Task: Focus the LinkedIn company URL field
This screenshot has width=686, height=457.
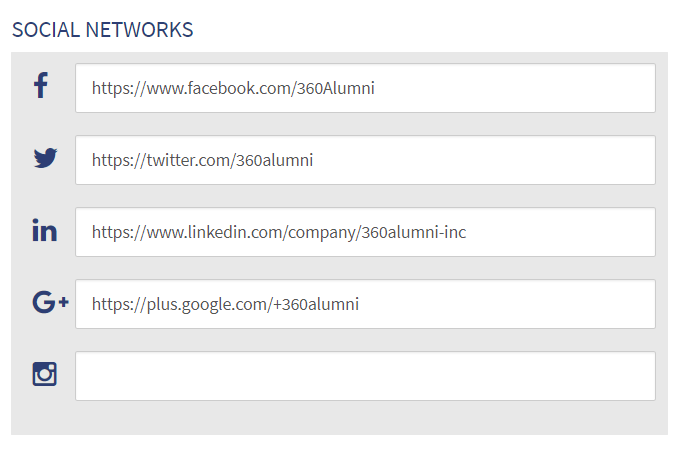Action: tap(365, 232)
